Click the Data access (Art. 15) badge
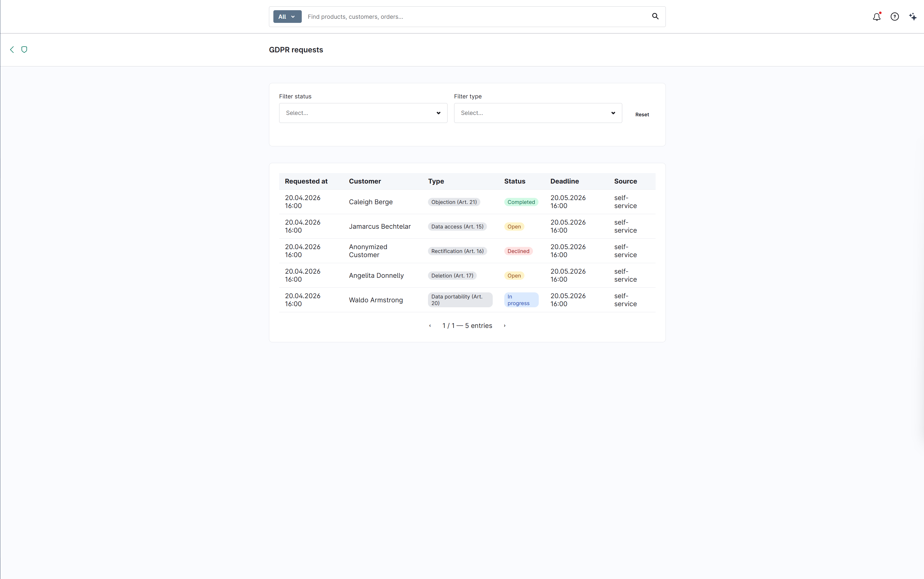The width and height of the screenshot is (924, 579). [x=457, y=227]
